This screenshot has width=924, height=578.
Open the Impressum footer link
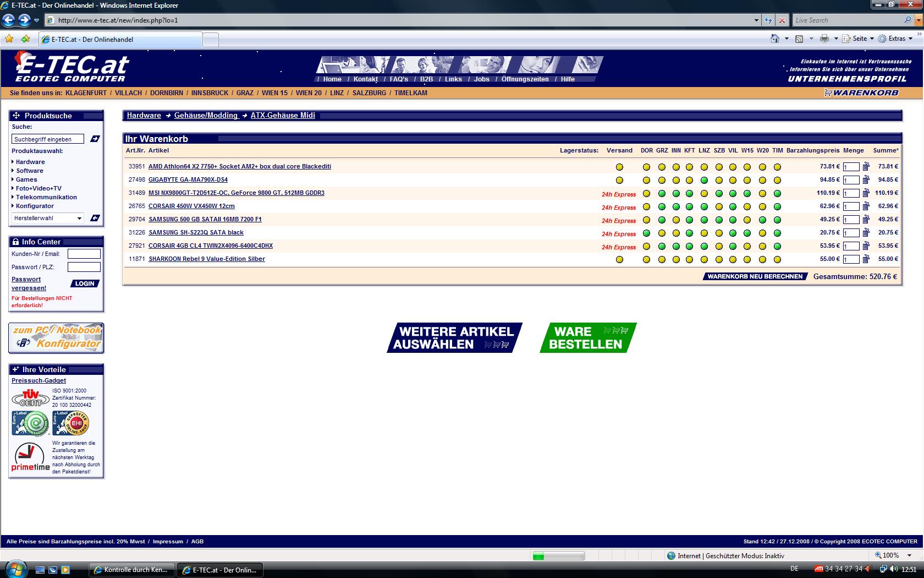click(x=168, y=541)
